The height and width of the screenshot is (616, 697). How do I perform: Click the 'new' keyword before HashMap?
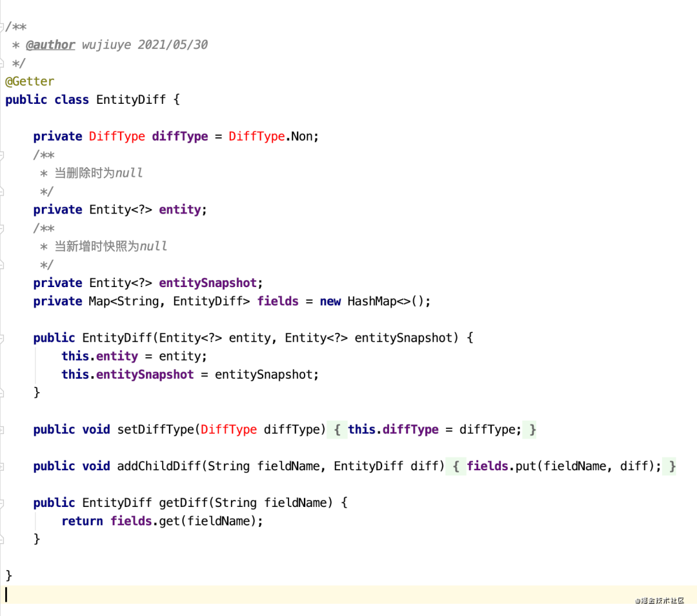pyautogui.click(x=330, y=301)
